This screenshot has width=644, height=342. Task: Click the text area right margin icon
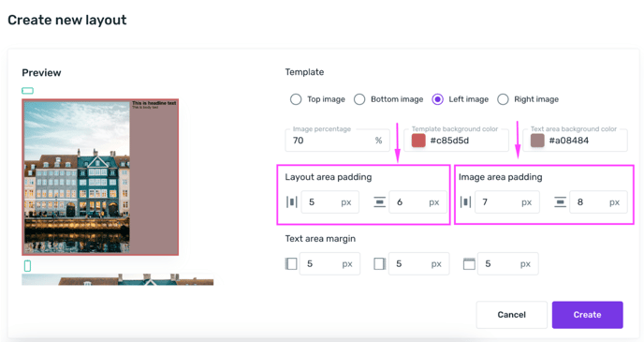pyautogui.click(x=379, y=263)
